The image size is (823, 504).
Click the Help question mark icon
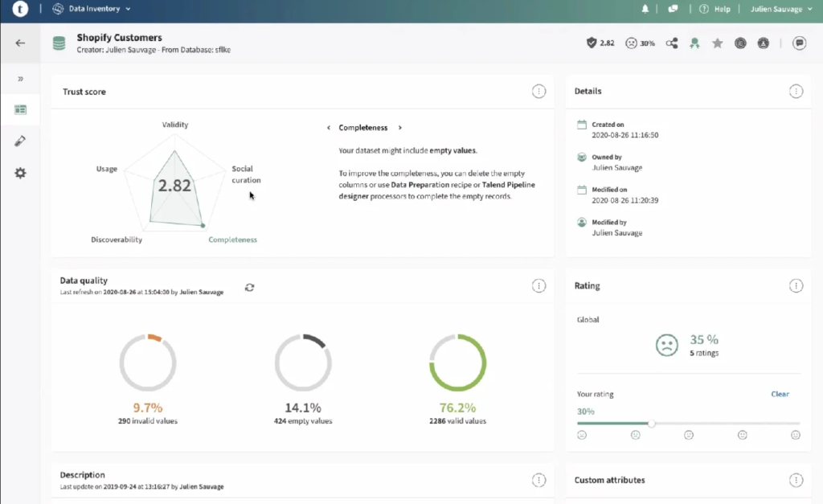(x=704, y=9)
